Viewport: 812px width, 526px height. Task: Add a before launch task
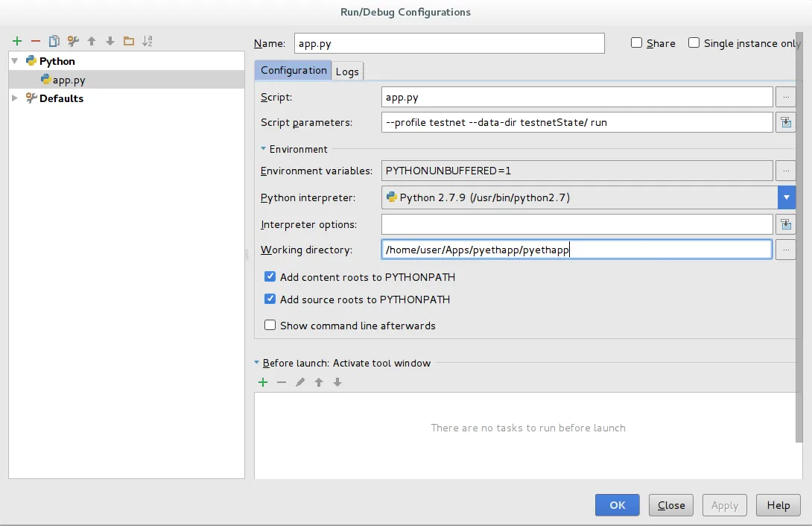pyautogui.click(x=263, y=382)
